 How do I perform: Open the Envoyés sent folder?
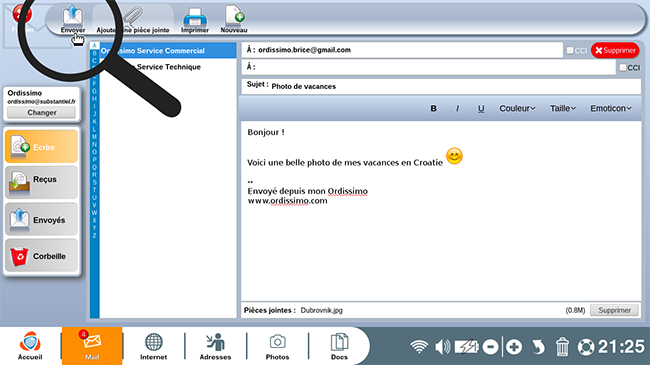pos(41,219)
